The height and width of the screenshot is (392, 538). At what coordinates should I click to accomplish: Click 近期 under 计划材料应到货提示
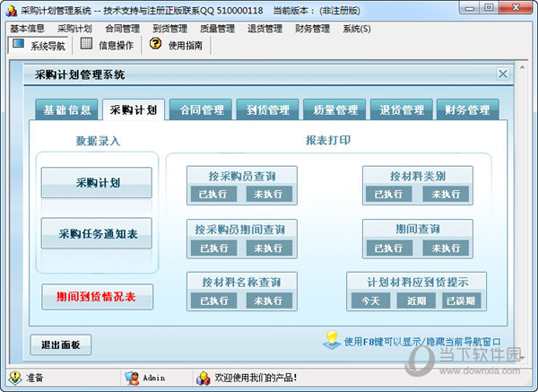click(416, 301)
